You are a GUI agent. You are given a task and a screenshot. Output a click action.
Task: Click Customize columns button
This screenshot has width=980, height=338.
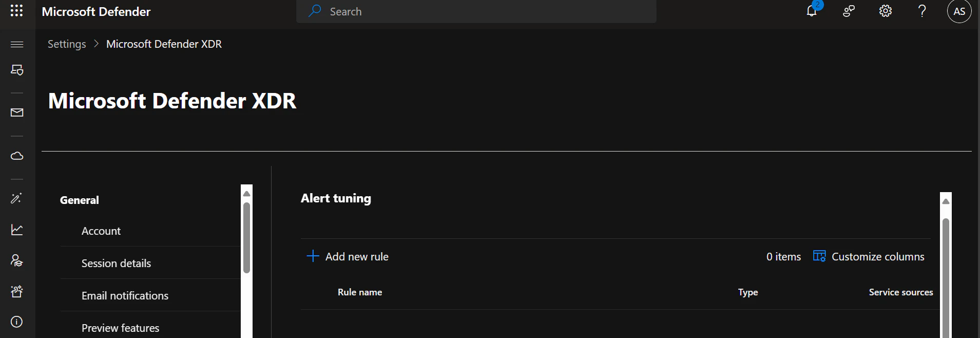[869, 256]
